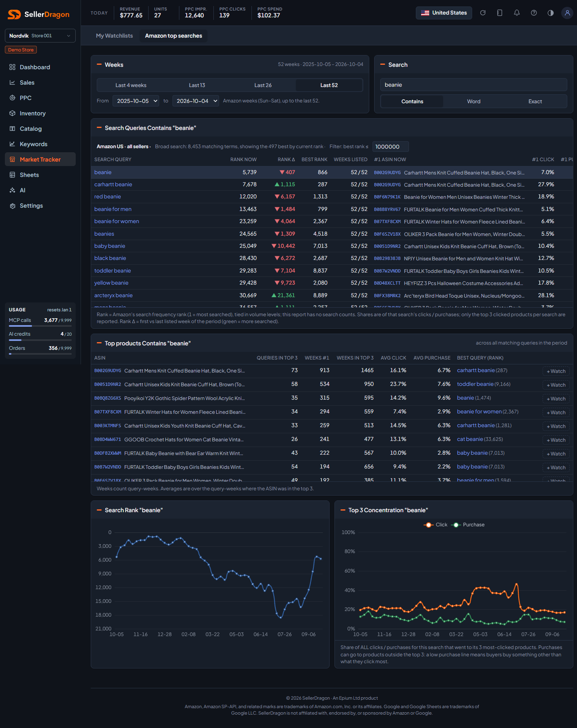Open the user profile avatar icon

567,13
